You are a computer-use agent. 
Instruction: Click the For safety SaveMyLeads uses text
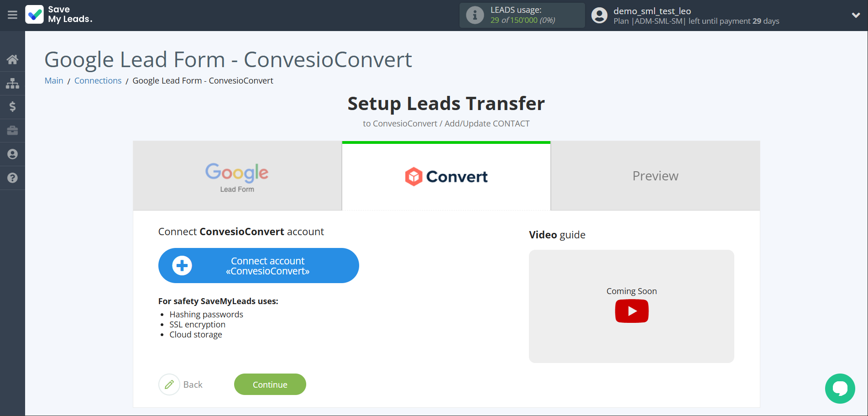(218, 301)
